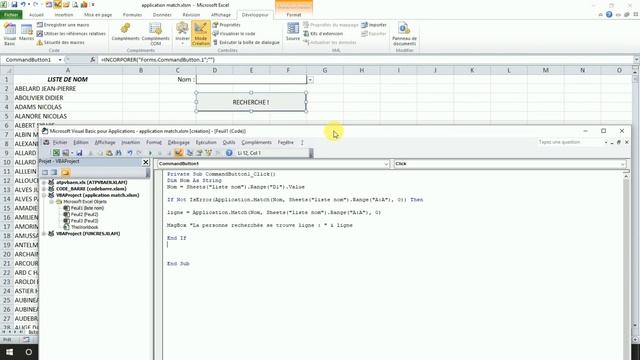Viewport: 640px width, 360px height.
Task: Open the Fichier tab in Excel
Action: (11, 15)
